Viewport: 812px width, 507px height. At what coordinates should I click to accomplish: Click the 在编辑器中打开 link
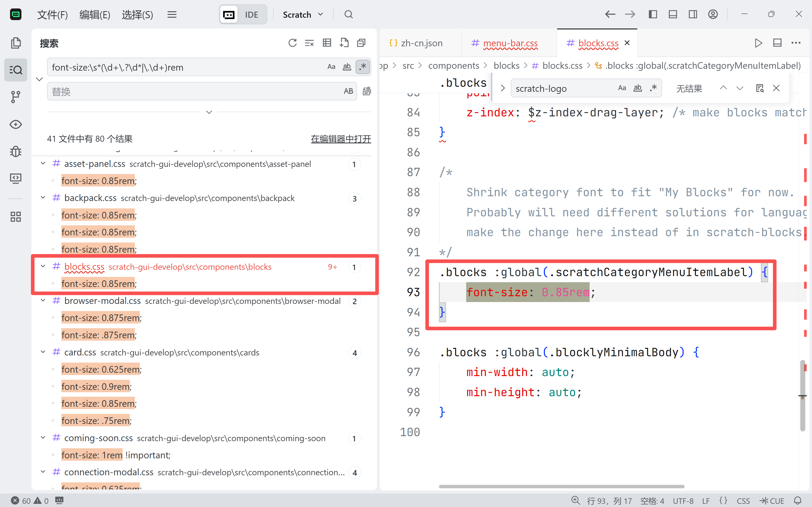[341, 139]
